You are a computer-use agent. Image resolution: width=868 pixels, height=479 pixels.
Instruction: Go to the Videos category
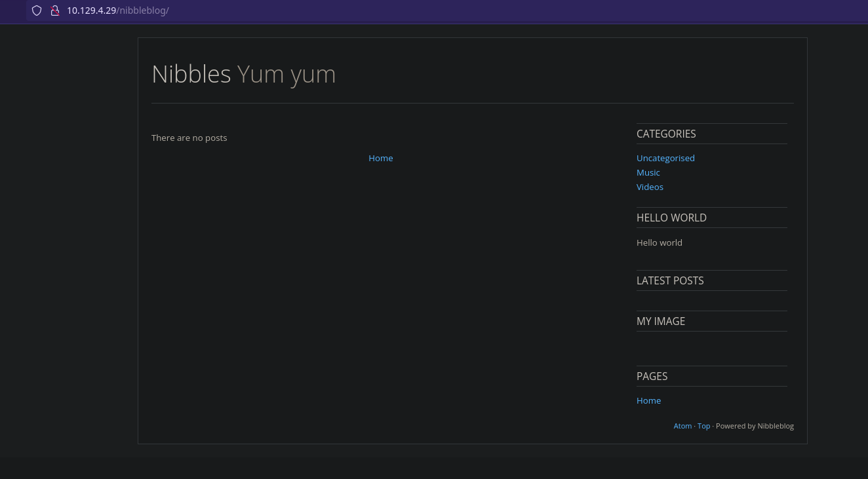pos(650,187)
